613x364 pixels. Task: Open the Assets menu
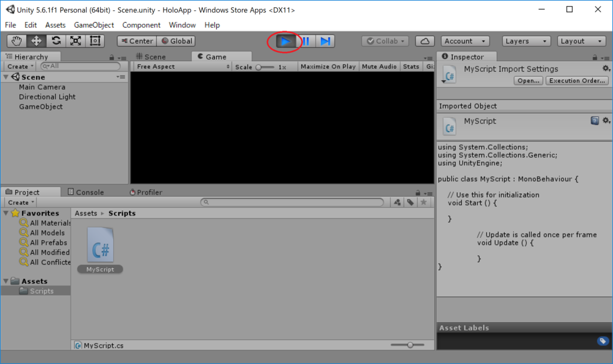[x=55, y=25]
